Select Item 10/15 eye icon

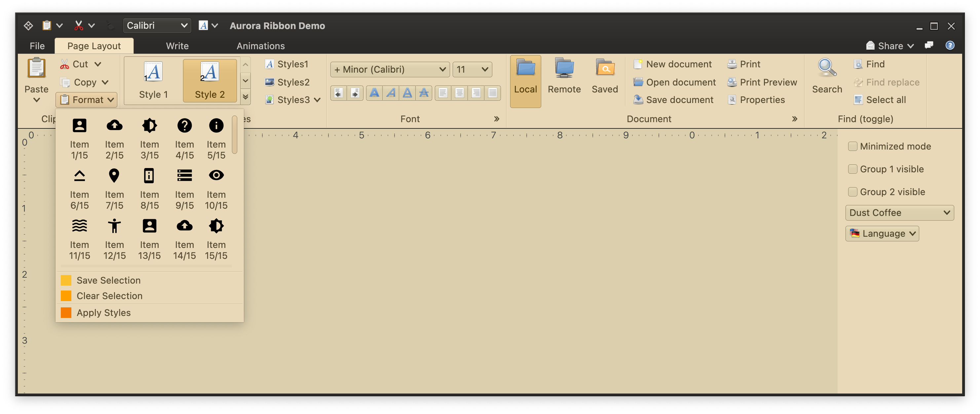(216, 176)
